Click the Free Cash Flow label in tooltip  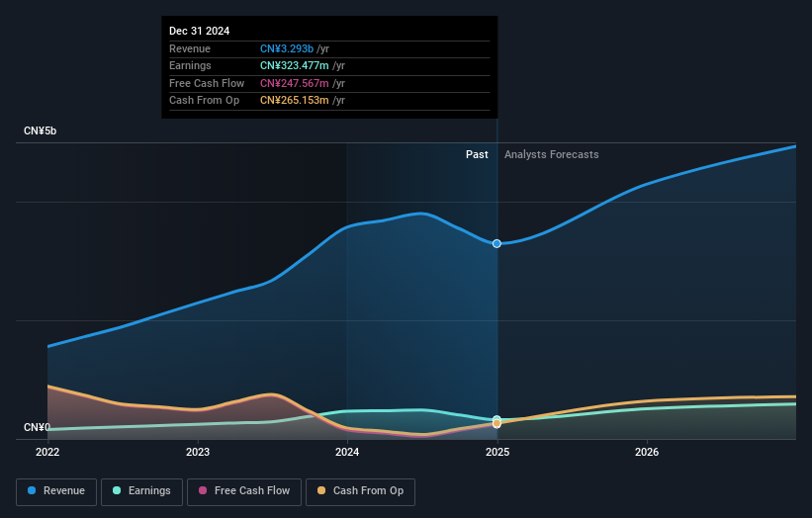(x=207, y=83)
